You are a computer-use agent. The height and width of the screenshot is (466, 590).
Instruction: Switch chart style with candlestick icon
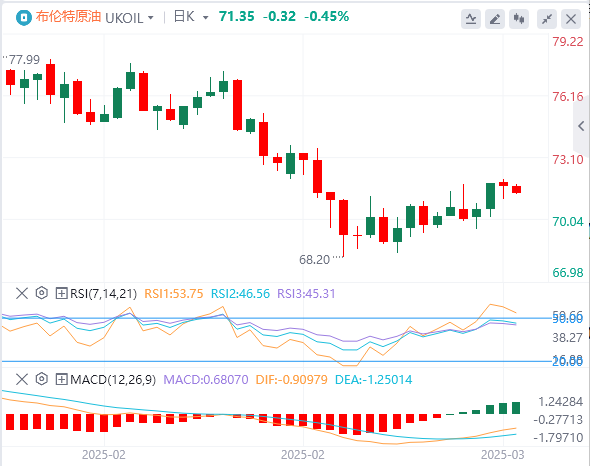(519, 19)
